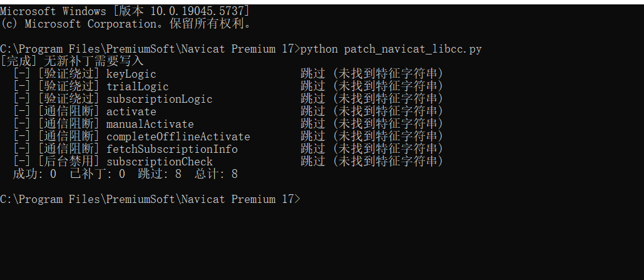This screenshot has width=644, height=280.
Task: Click the manualActivate entry text
Action: pos(150,124)
